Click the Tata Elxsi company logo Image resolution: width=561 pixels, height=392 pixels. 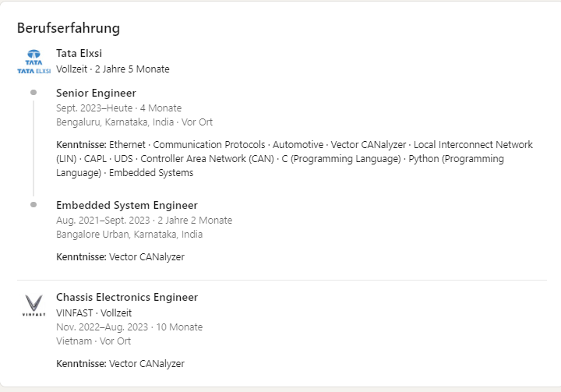click(34, 62)
